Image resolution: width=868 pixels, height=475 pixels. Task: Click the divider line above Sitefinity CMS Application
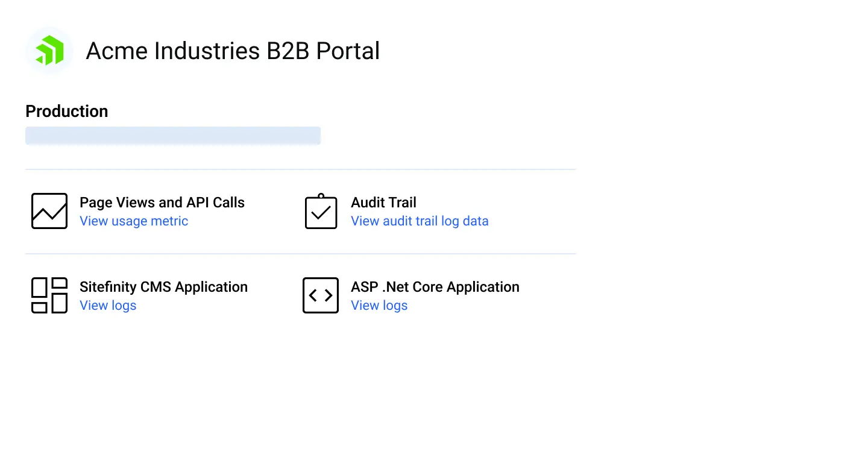click(x=300, y=254)
